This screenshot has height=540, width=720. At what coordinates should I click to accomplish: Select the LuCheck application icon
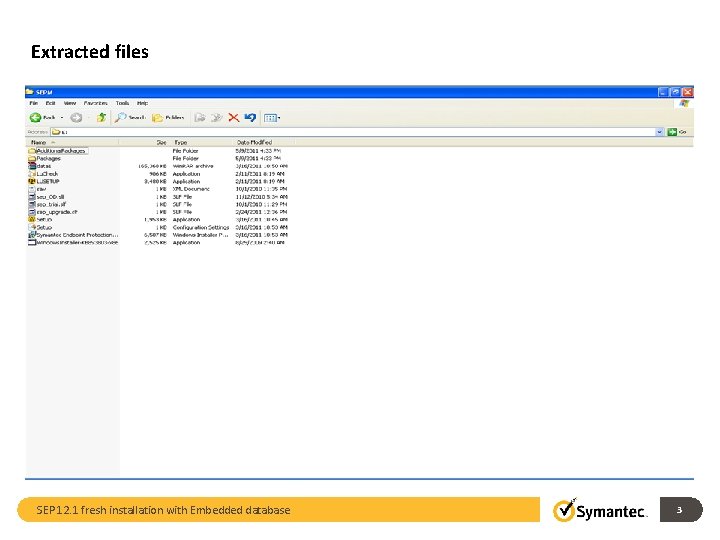32,174
